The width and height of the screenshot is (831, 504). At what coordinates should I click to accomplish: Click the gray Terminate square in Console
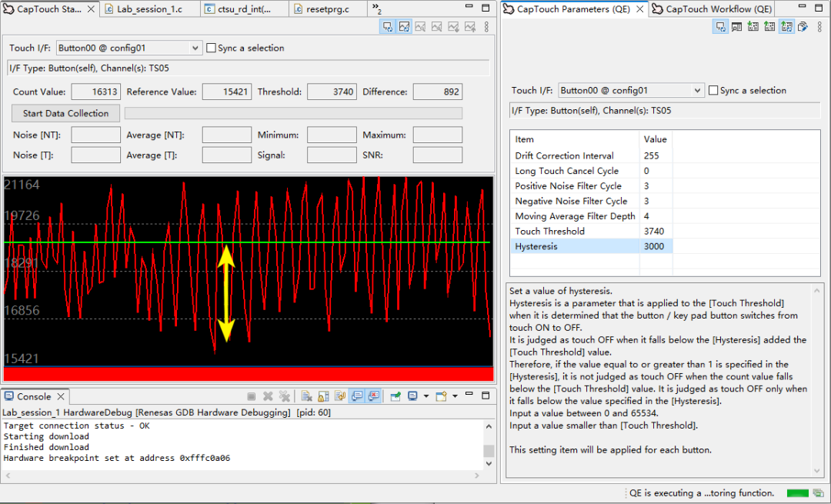(251, 397)
